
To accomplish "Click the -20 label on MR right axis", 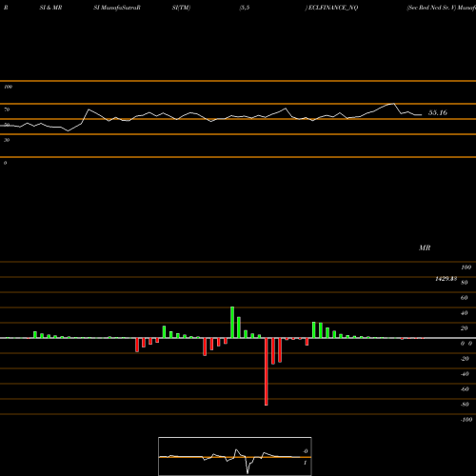I will (465, 359).
